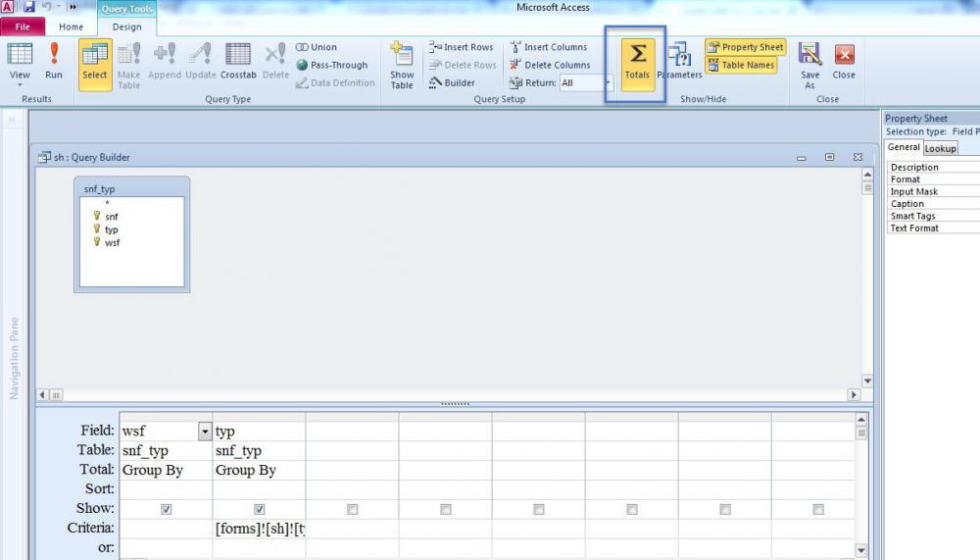The width and height of the screenshot is (980, 560).
Task: Check Show box in sixth grid column
Action: (632, 509)
